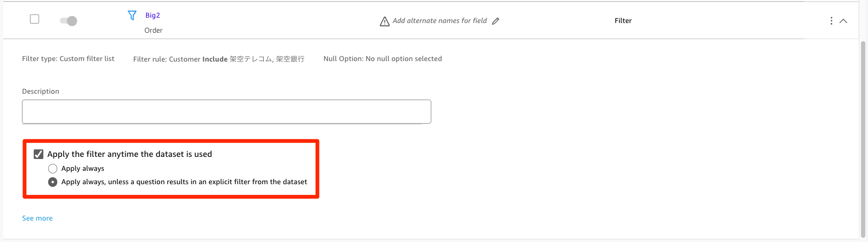Uncheck Apply the filter anytime the dataset is used
The image size is (868, 242).
(x=39, y=154)
